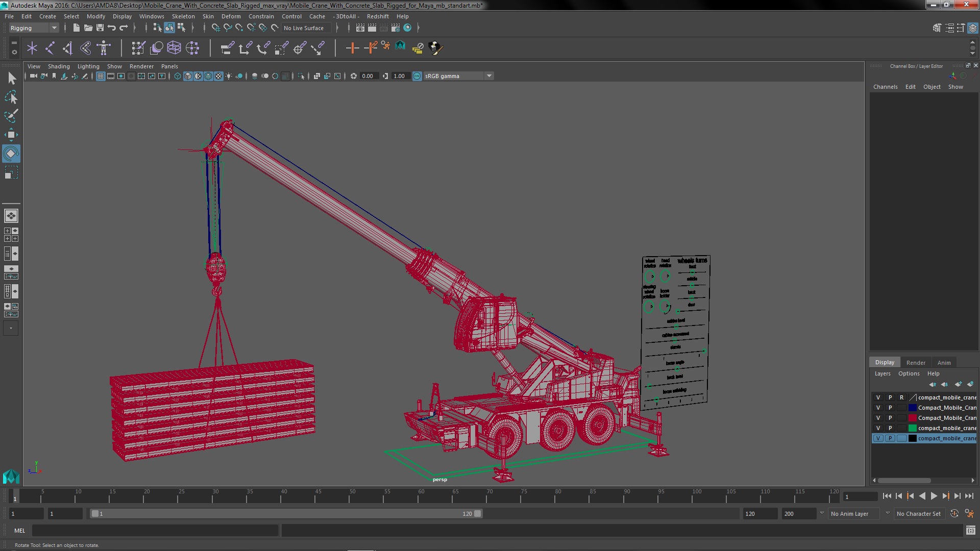Click the Create Joint tool on shelf

[50, 48]
